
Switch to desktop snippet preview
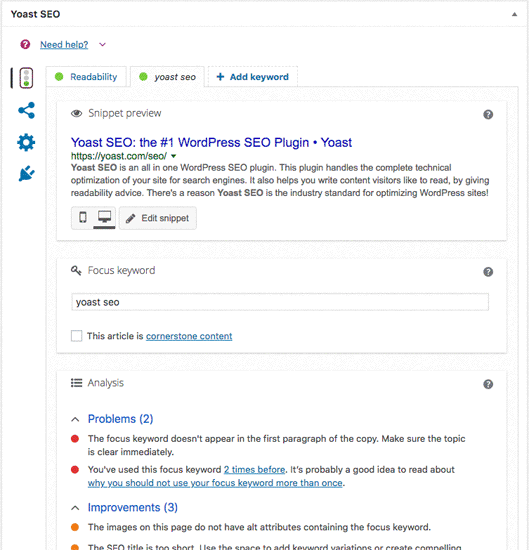(104, 217)
